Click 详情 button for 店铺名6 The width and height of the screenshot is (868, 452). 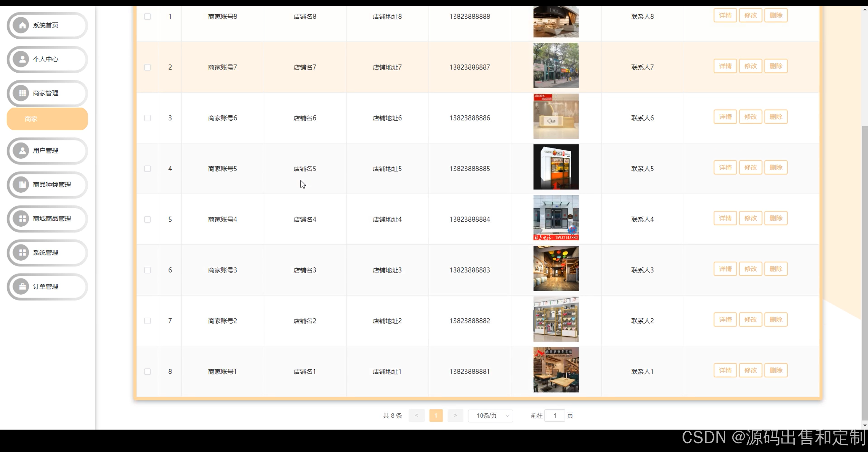click(725, 117)
